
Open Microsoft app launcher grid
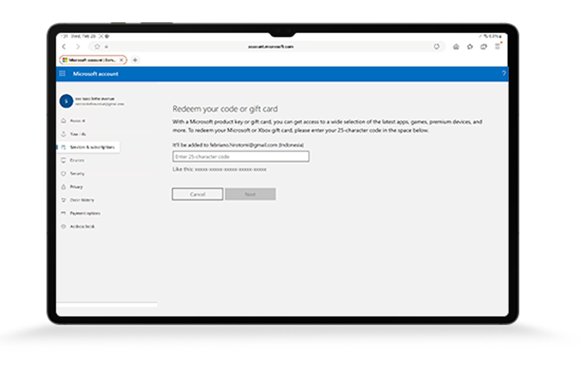[62, 74]
